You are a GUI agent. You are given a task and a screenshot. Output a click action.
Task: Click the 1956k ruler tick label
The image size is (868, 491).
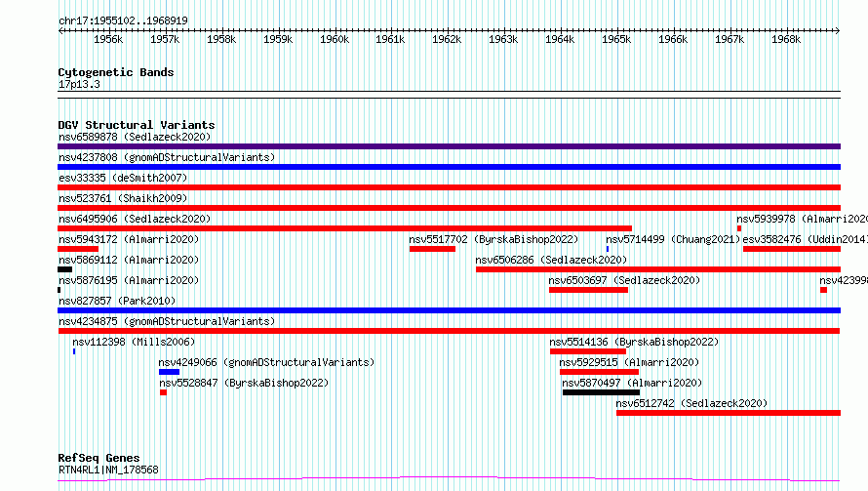click(108, 39)
